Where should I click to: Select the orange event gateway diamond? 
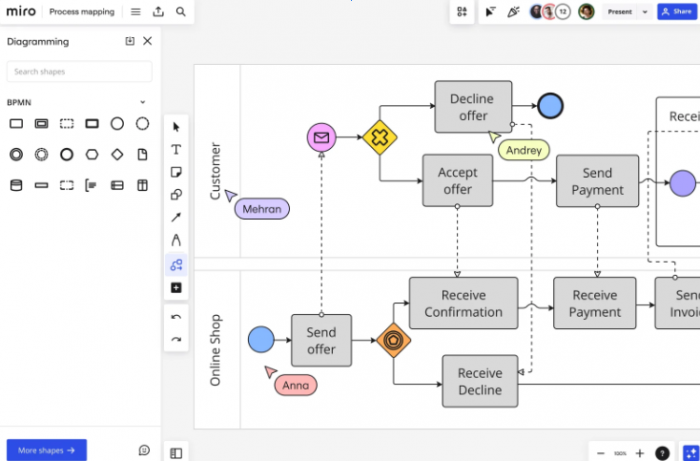393,341
